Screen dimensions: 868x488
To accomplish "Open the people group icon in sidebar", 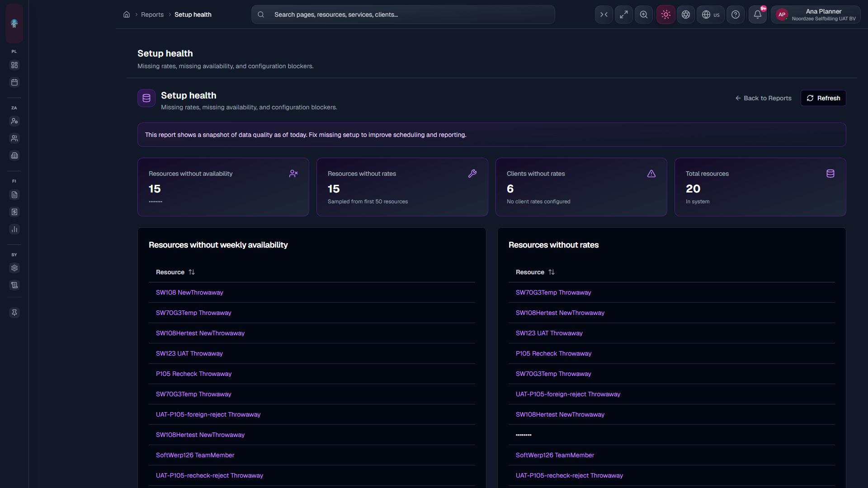I will point(14,138).
